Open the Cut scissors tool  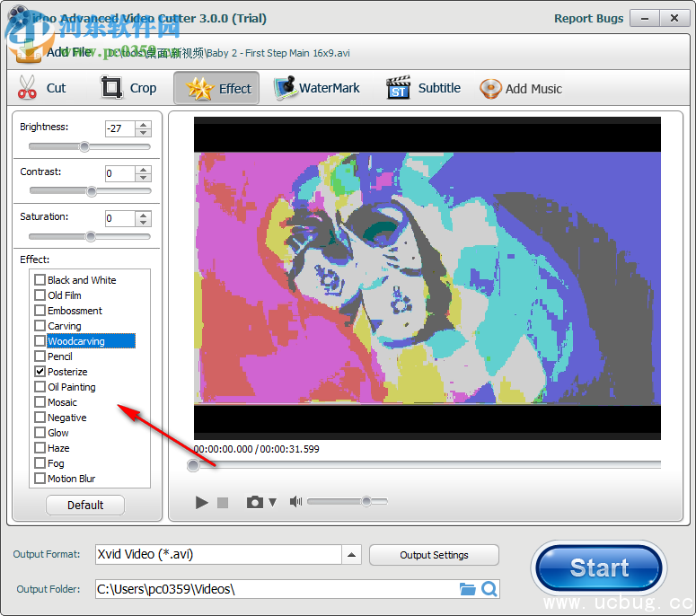pyautogui.click(x=42, y=88)
